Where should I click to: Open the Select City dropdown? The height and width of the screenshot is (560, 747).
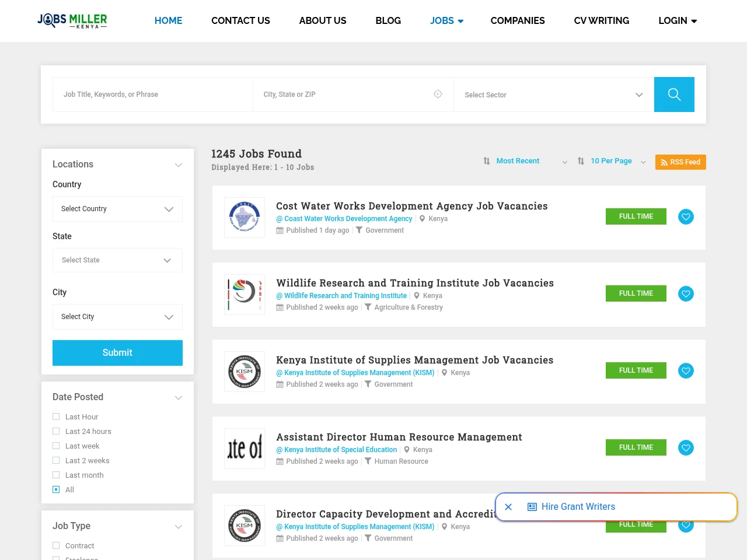point(117,317)
